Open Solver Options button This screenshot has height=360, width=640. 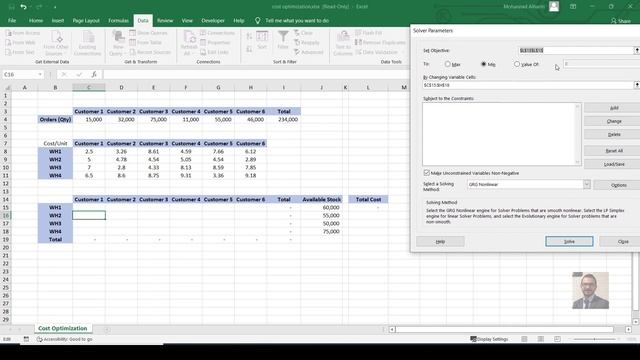point(618,185)
